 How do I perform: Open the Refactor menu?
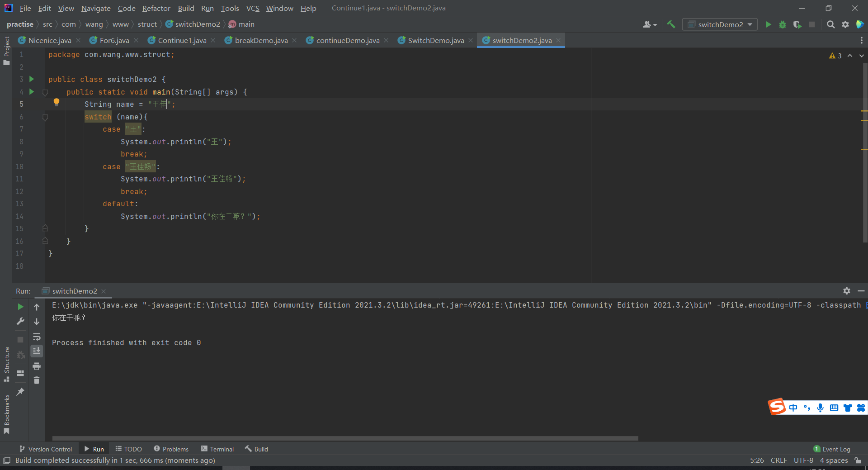click(156, 8)
